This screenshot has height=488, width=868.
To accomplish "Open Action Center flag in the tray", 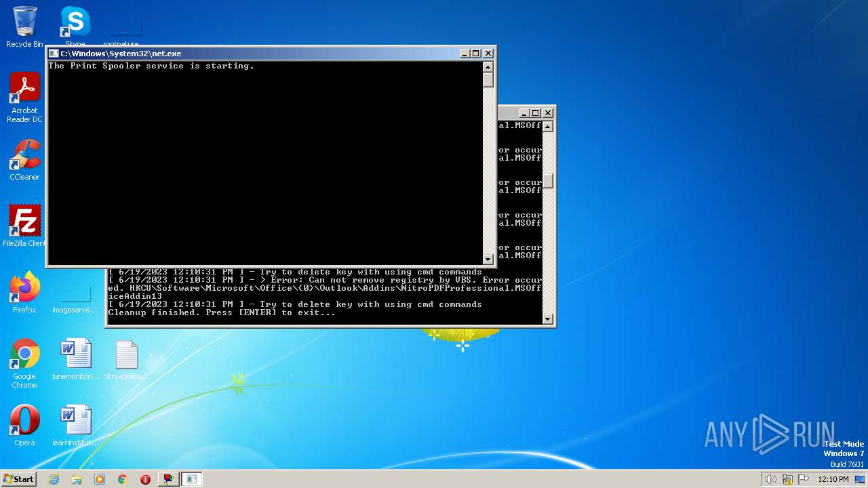I will click(804, 479).
